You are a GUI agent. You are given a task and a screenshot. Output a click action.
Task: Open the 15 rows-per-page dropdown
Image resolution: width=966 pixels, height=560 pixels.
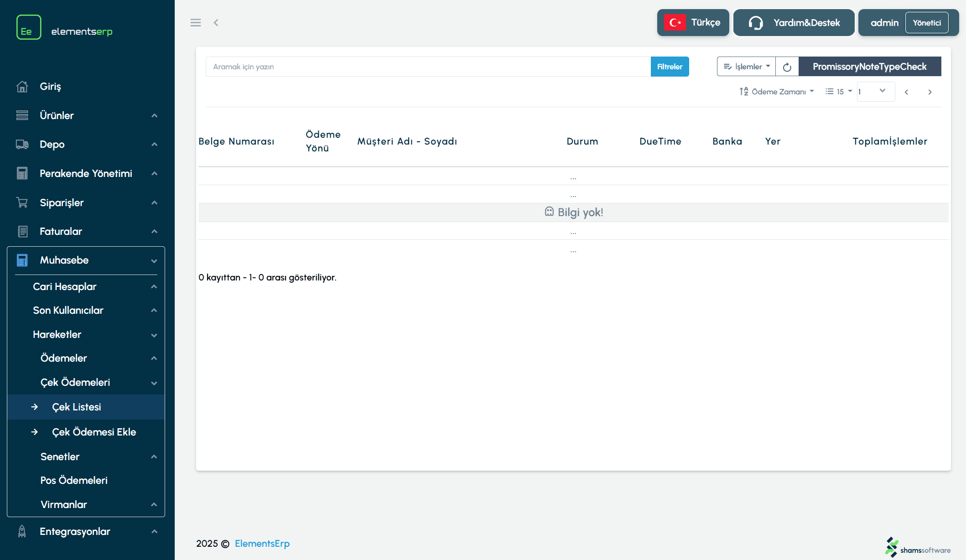point(839,92)
